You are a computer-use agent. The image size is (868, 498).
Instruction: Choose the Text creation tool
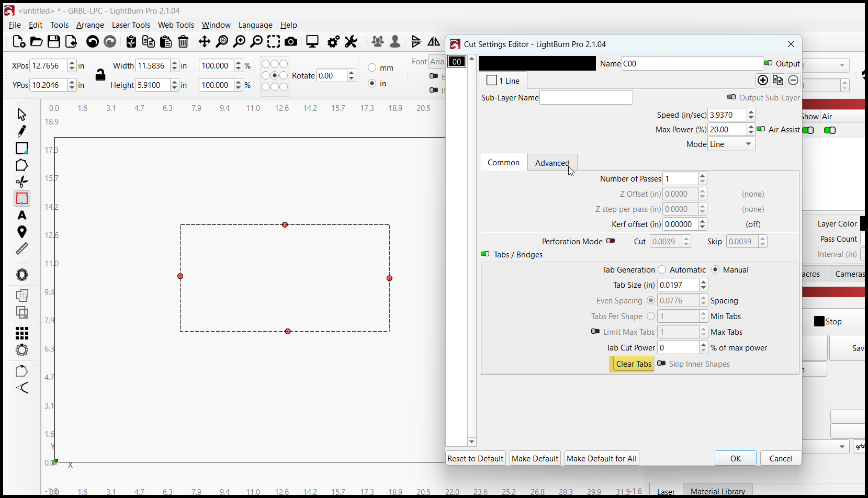(22, 215)
